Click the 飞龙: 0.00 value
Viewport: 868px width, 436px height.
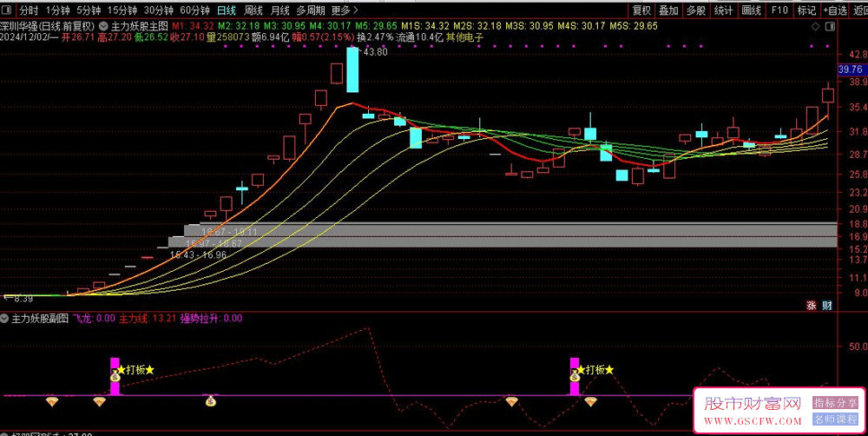pos(94,319)
